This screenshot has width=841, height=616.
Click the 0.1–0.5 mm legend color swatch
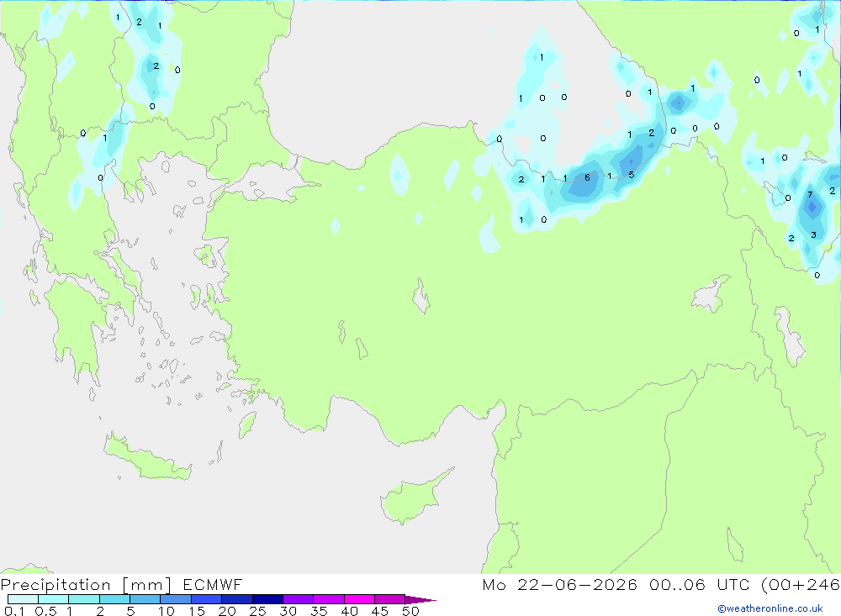tap(23, 599)
